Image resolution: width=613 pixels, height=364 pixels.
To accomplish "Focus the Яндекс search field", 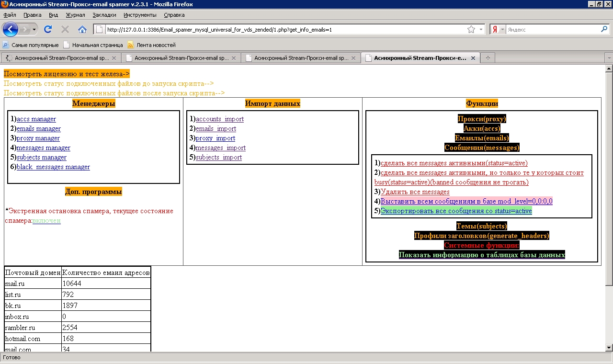I will (552, 29).
